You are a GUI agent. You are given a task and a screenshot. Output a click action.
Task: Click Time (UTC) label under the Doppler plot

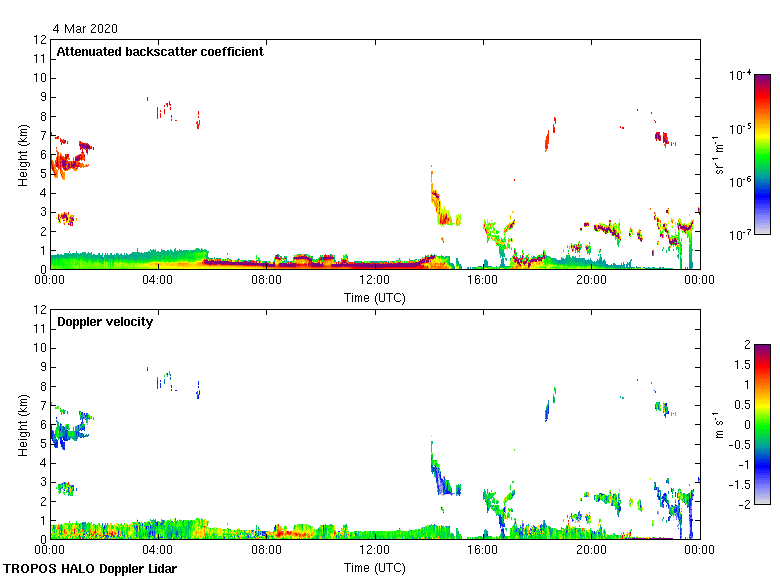point(374,567)
